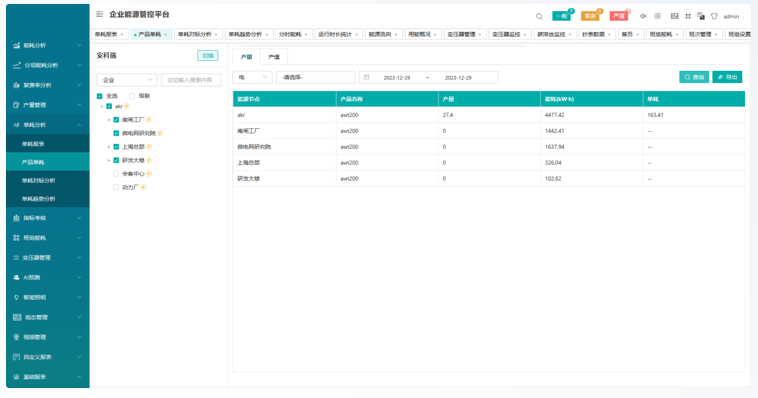Viewport: 758px width, 398px height.
Task: Mute alarm sound via speaker icon
Action: click(643, 16)
